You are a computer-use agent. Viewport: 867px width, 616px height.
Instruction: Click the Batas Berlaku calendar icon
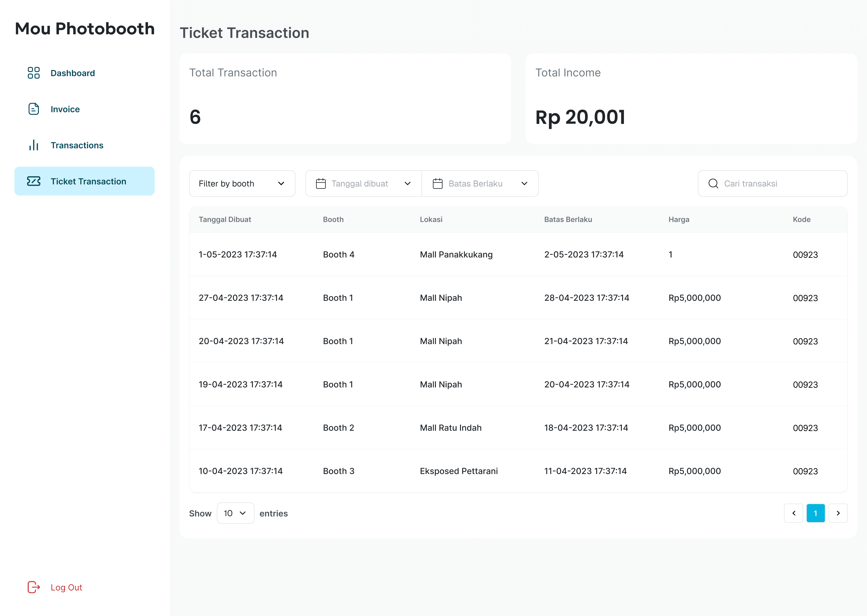pos(438,184)
